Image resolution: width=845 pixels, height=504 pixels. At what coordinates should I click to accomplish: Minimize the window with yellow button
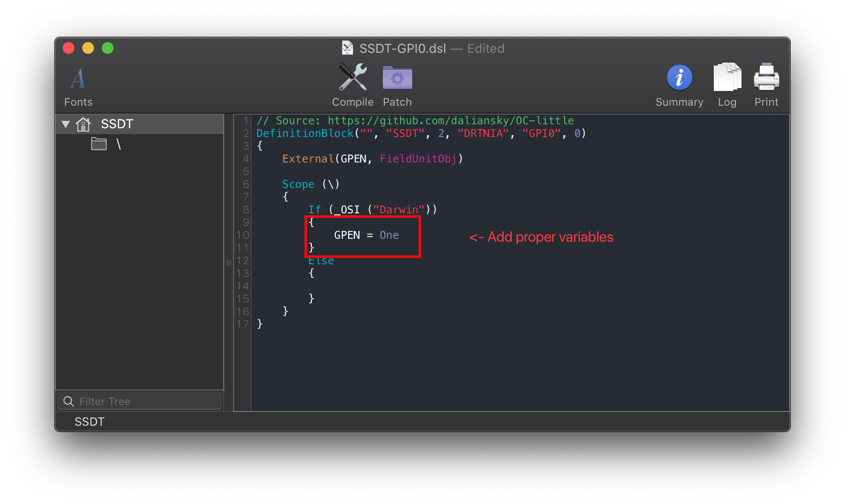[x=88, y=48]
